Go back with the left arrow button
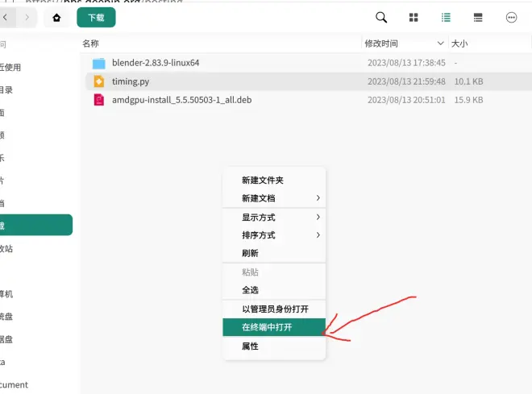The width and height of the screenshot is (532, 394). [x=6, y=17]
